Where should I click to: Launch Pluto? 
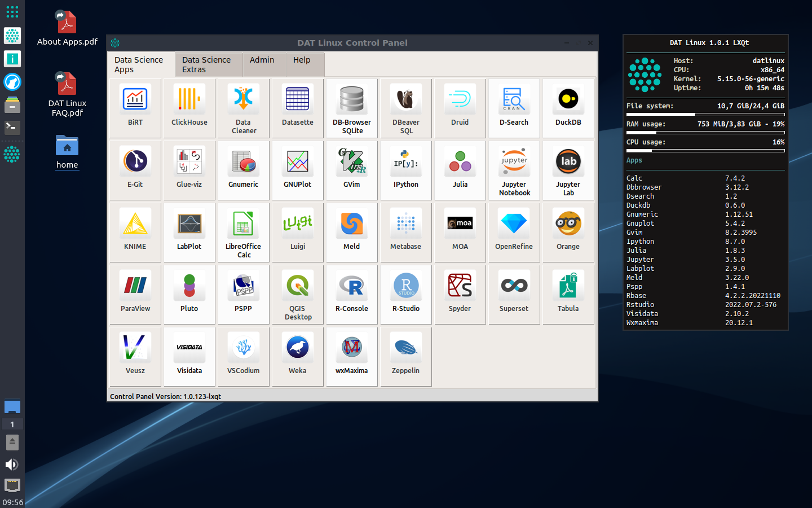pos(189,295)
